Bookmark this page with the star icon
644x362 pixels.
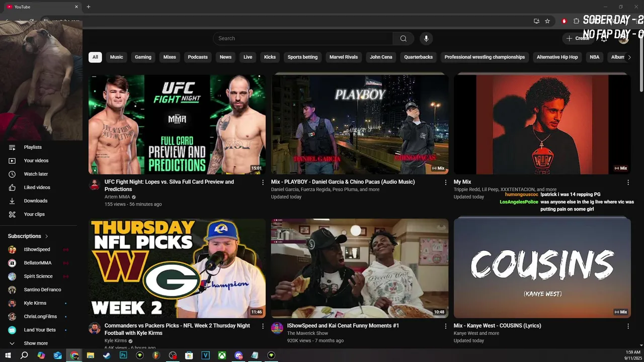click(547, 21)
